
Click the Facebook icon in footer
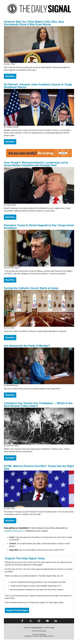click(22, 620)
